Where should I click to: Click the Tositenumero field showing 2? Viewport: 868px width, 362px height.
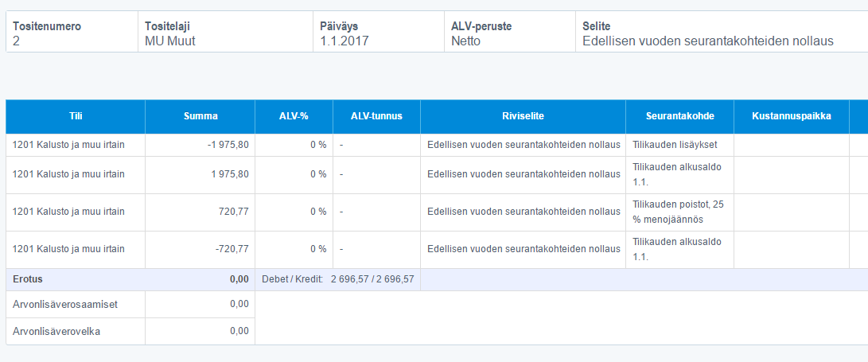72,33
